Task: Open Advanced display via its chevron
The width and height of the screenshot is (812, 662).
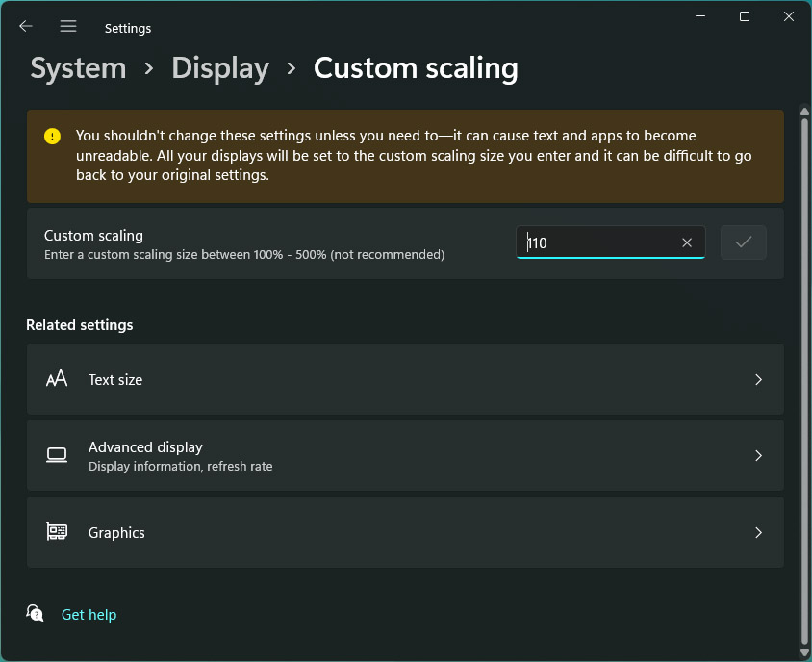Action: tap(758, 456)
